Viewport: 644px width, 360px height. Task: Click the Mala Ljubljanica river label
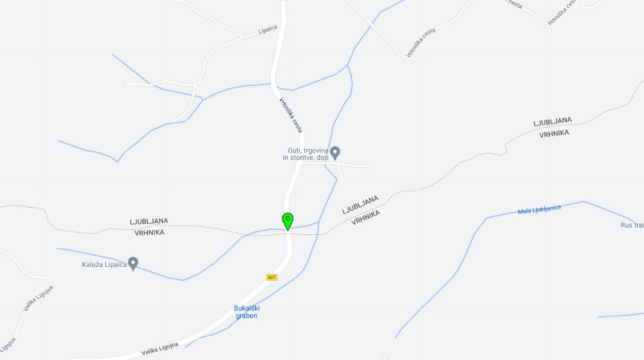point(539,210)
